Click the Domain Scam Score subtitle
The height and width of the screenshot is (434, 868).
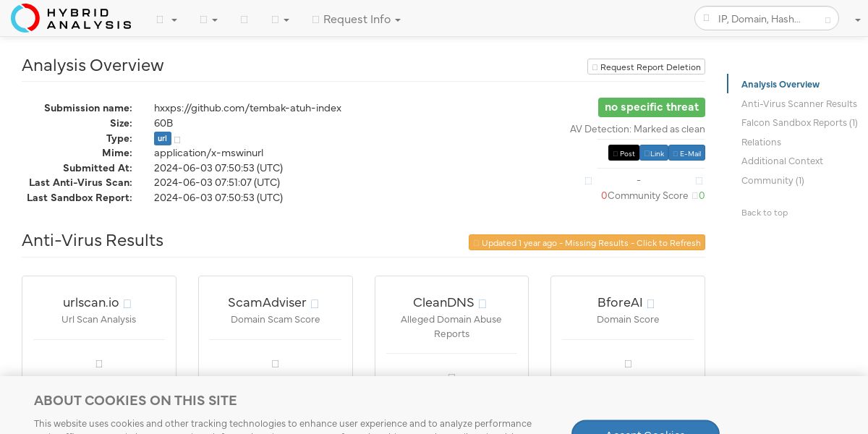tap(276, 320)
